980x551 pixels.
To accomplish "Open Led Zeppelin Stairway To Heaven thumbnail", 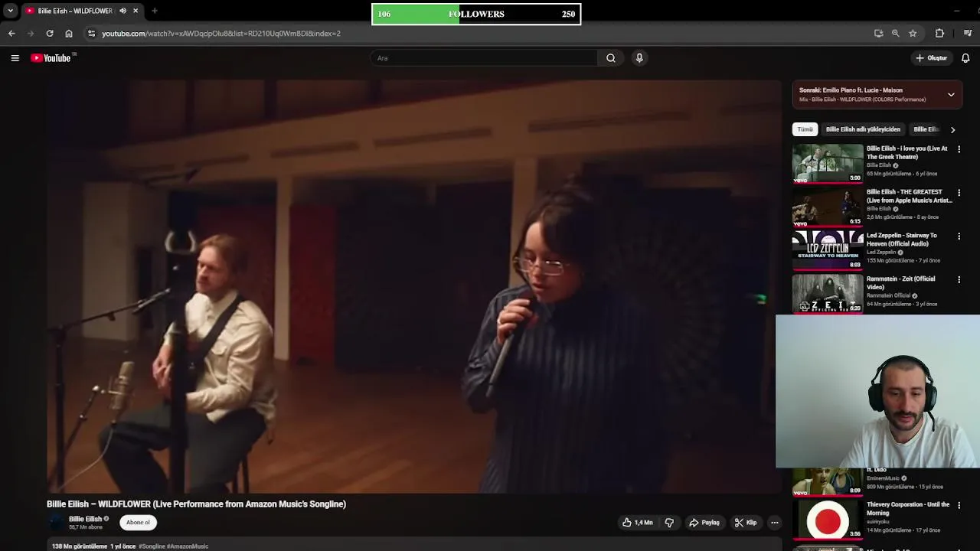I will [x=828, y=250].
